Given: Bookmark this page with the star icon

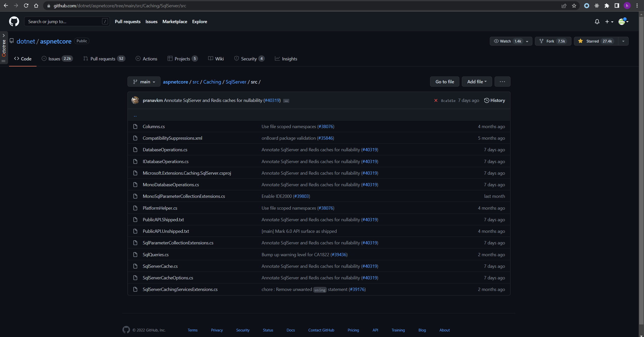Looking at the screenshot, I should (574, 6).
